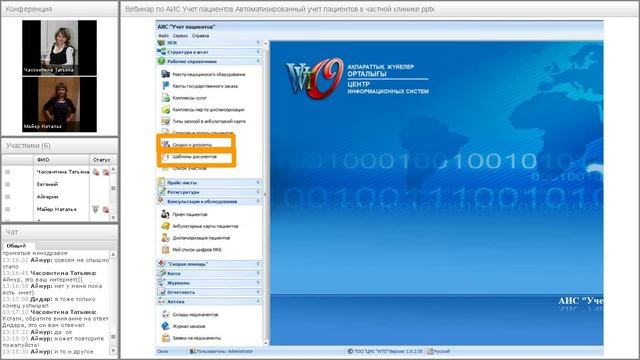Viewport: 640px width, 360px height.
Task: Click chat message "совсем не слышно стало"
Action: point(55,263)
